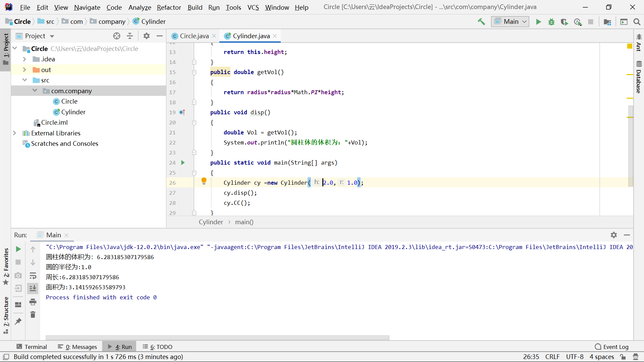Viewport: 644px width, 362px height.
Task: Click the locate file crosshair icon
Action: click(x=117, y=36)
